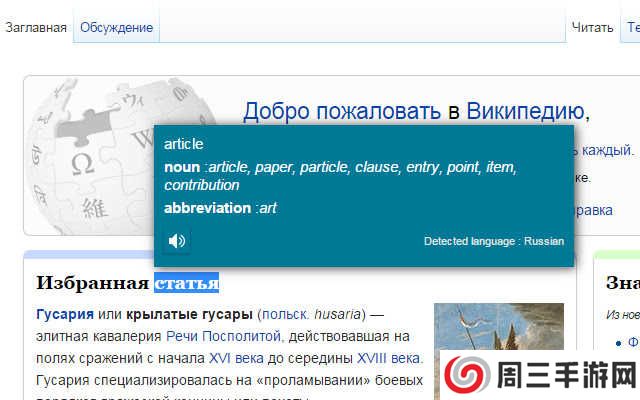This screenshot has width=640, height=400.
Task: Click the Избранная heading word
Action: (93, 283)
